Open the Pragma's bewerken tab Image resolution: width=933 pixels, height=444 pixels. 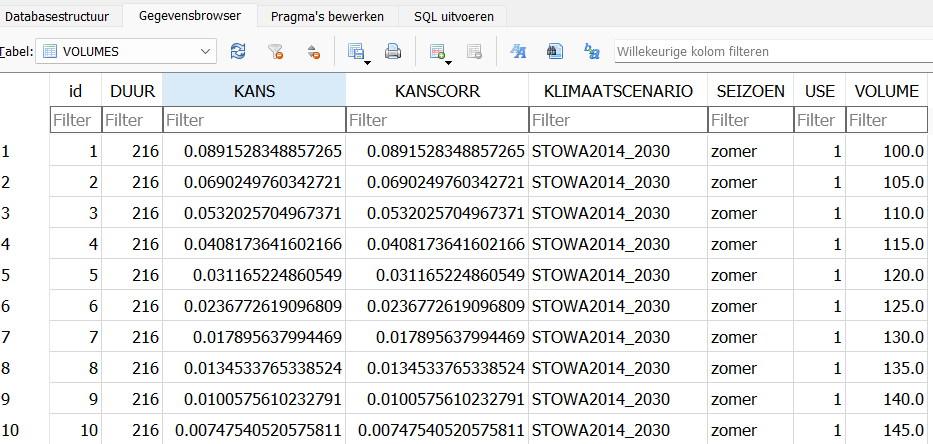point(327,16)
